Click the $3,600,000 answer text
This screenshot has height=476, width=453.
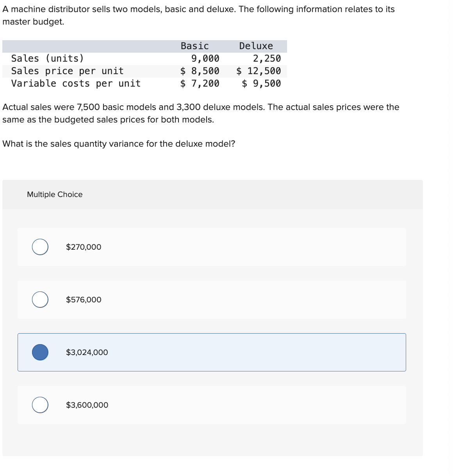(x=87, y=405)
